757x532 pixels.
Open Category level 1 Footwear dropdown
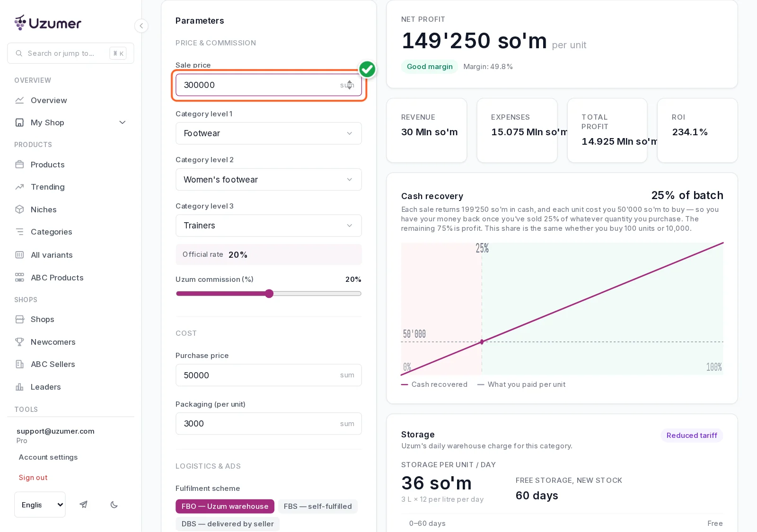click(269, 133)
